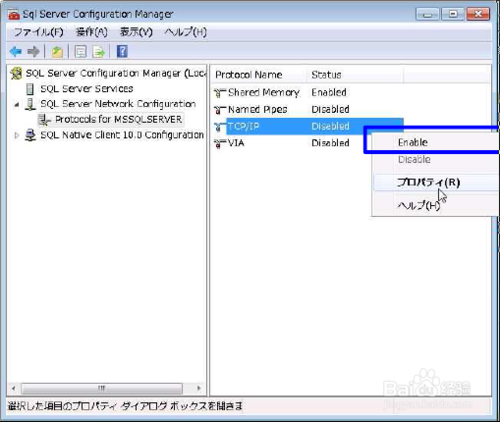Click right arrow of tree horizontal scrollbar

199,388
